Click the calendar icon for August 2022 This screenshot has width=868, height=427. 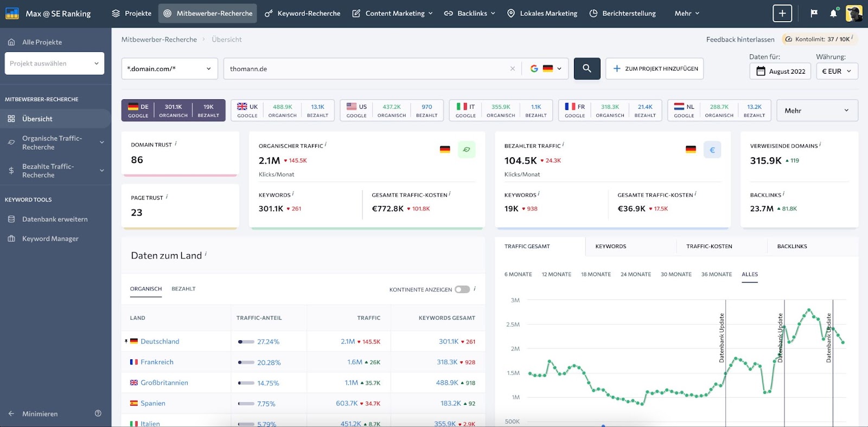coord(761,71)
